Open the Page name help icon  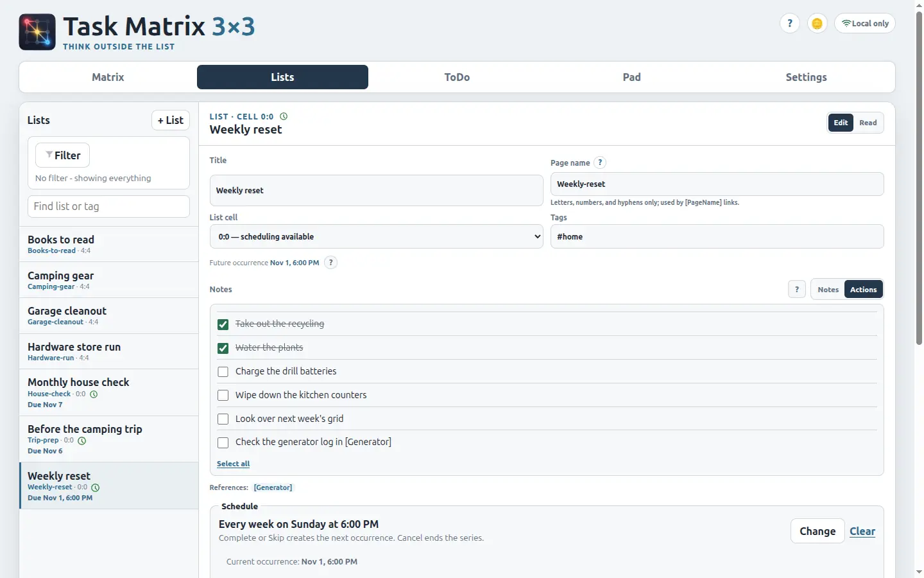pyautogui.click(x=600, y=162)
